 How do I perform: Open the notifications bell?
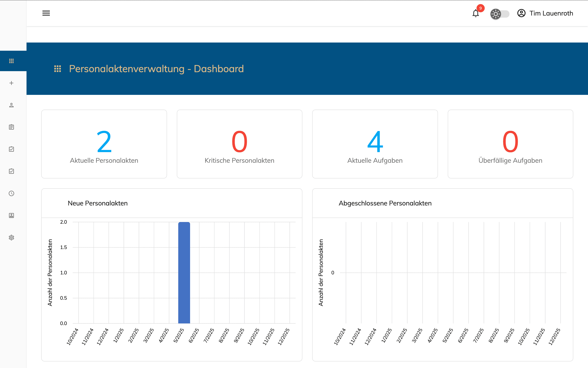[476, 13]
